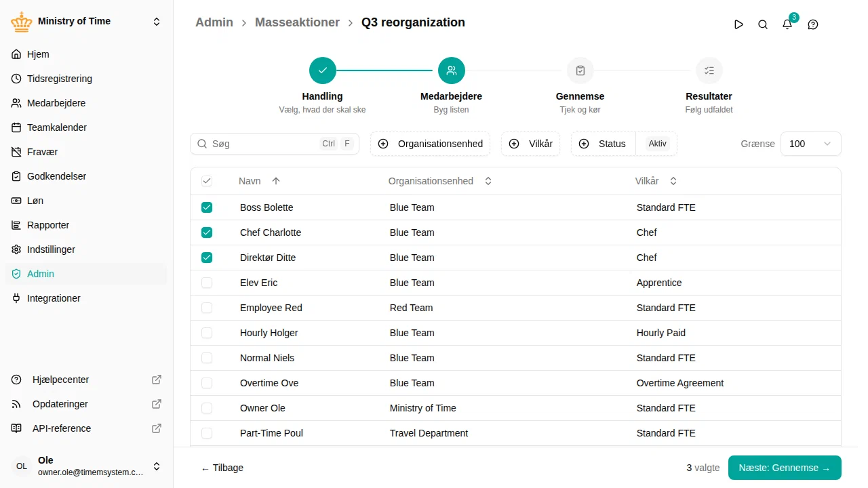
Task: Open Hjælpecenter external link icon
Action: (x=157, y=380)
